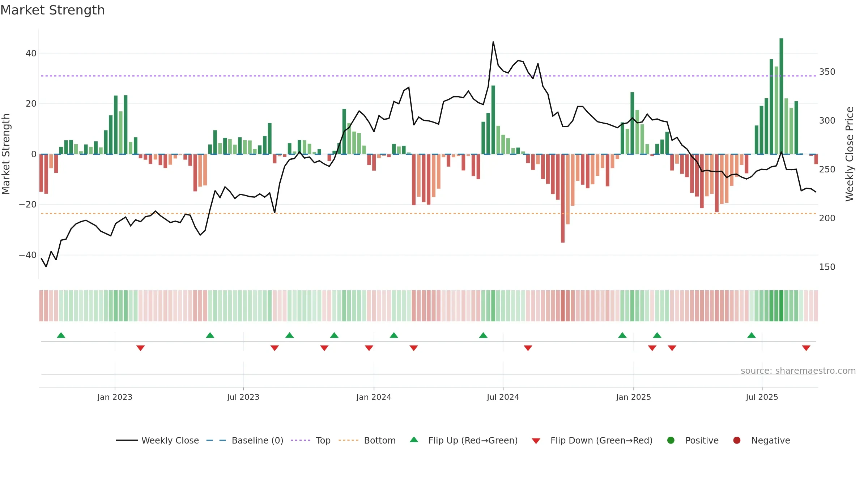Viewport: 868px width, 488px height.
Task: Click the green Positive dot in legend
Action: click(671, 440)
